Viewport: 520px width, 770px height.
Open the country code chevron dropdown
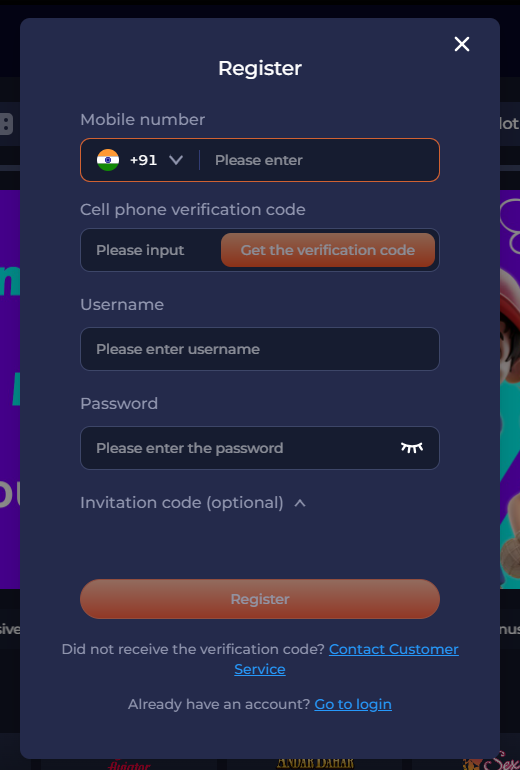pos(176,160)
